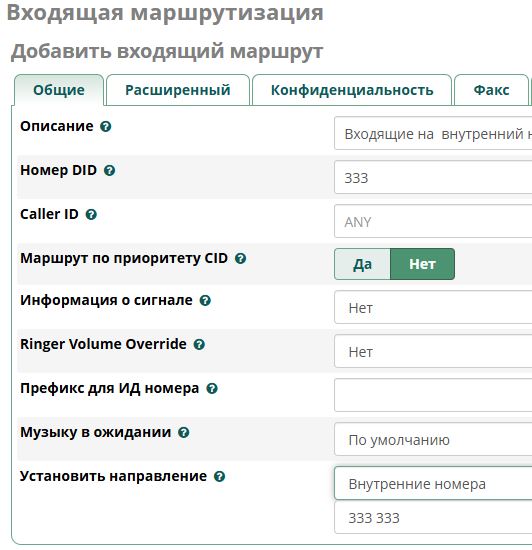
Task: Open destination type dropdown Внутренние номера
Action: click(433, 483)
